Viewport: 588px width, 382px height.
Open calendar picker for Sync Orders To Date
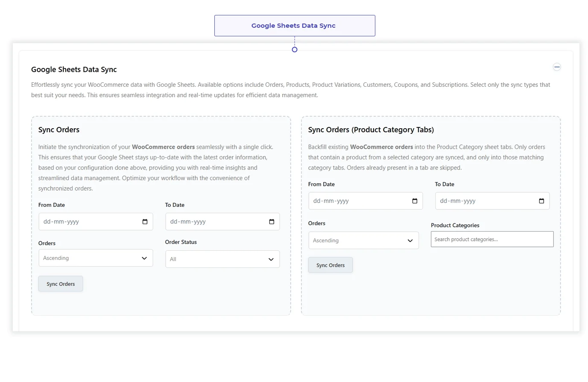pyautogui.click(x=272, y=222)
